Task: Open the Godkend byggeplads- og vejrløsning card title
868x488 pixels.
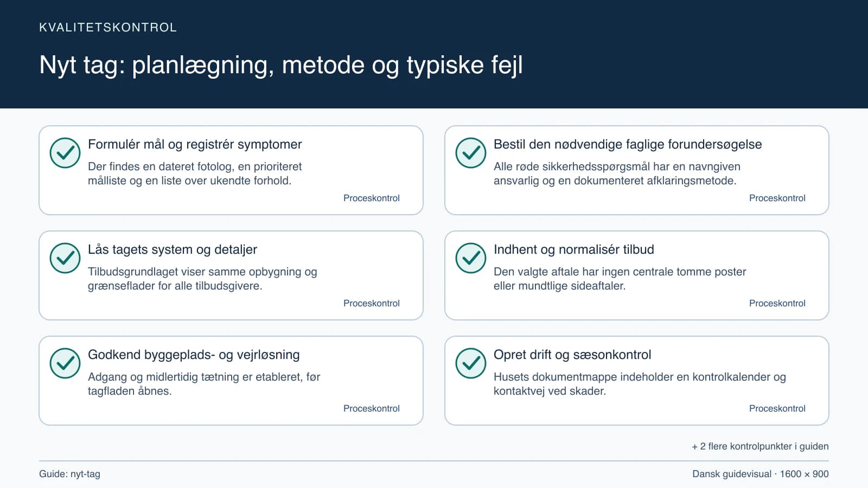Action: [x=194, y=355]
